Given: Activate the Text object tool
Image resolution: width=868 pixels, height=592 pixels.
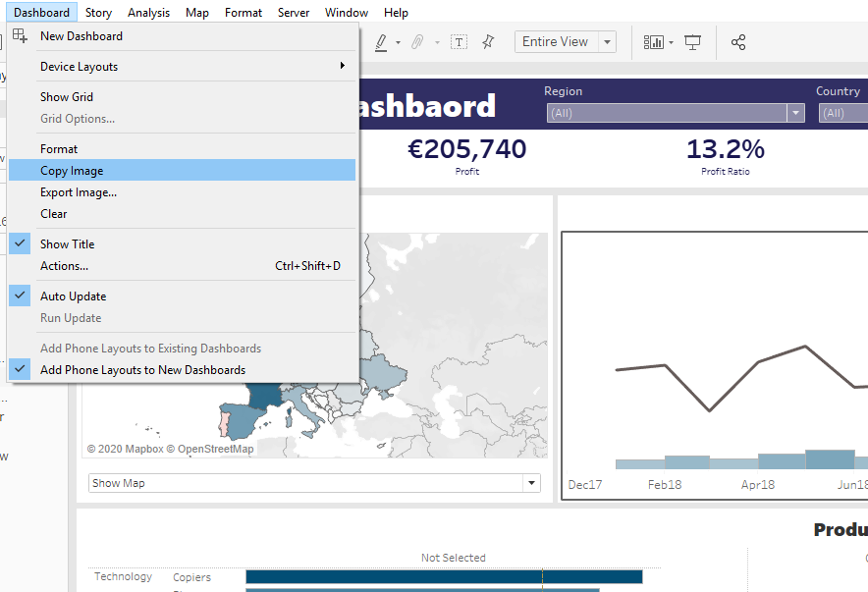Looking at the screenshot, I should coord(459,41).
